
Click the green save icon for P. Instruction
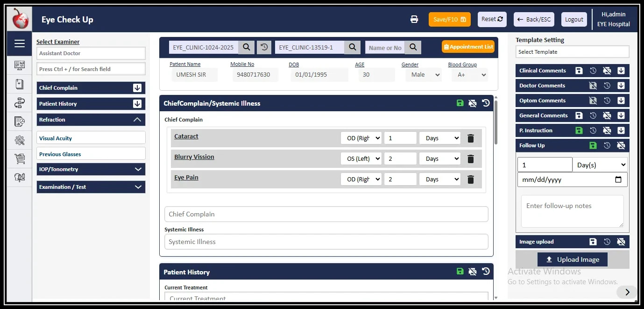pos(579,130)
